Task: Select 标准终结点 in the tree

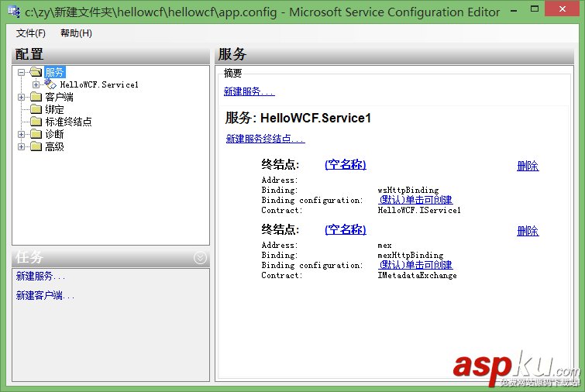Action: (69, 122)
